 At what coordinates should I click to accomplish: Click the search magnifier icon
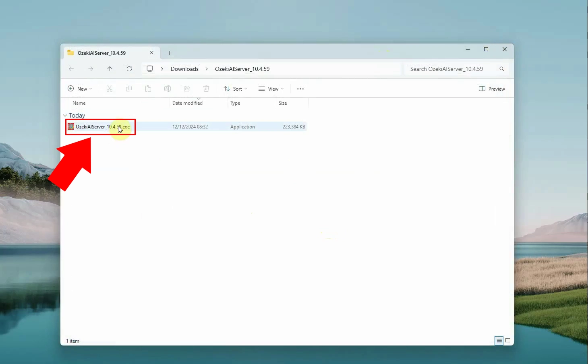coord(502,69)
